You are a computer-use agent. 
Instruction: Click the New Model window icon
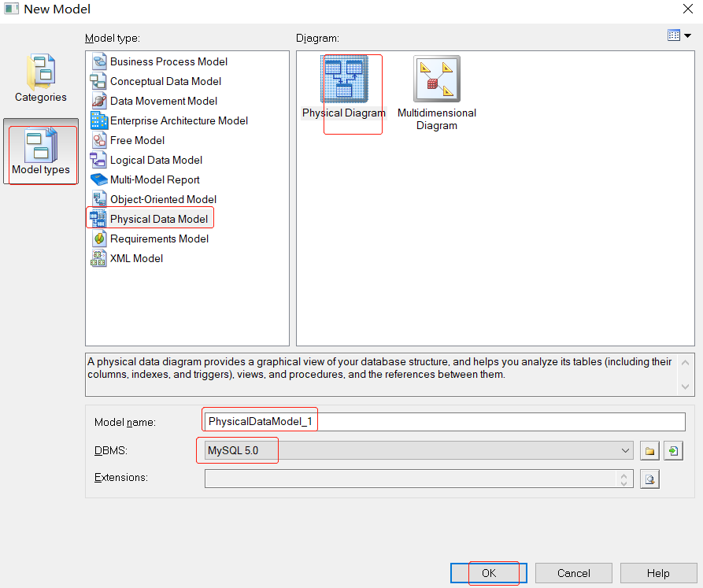pyautogui.click(x=11, y=9)
